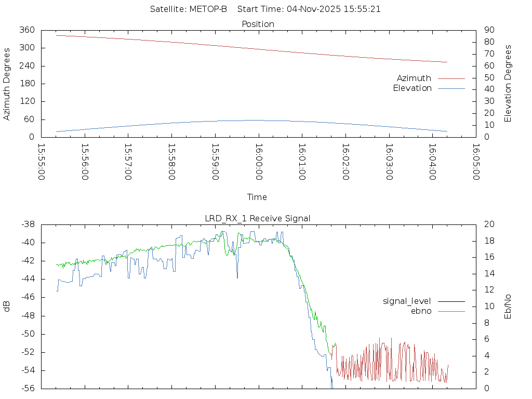Click the Eb/No axis label
Viewport: 532px width, 399px height.
[x=508, y=307]
